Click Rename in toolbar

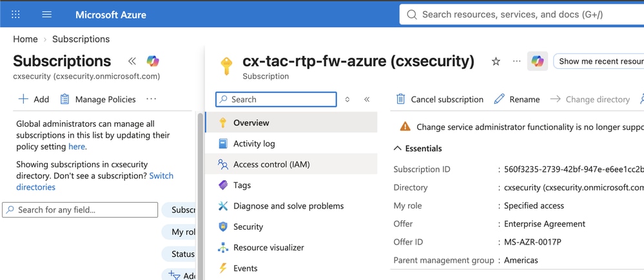[x=517, y=99]
